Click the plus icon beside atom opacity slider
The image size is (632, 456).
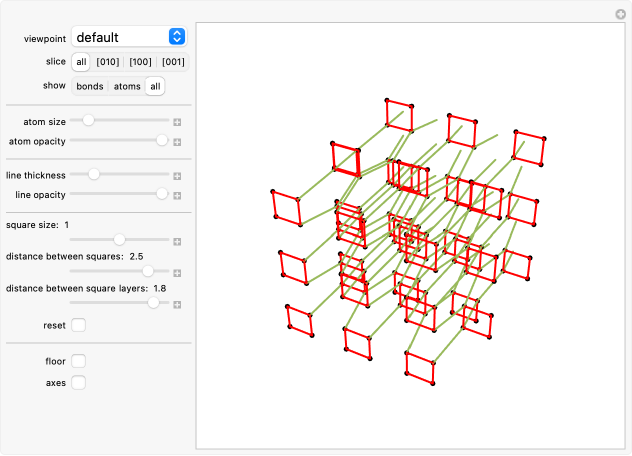click(177, 142)
